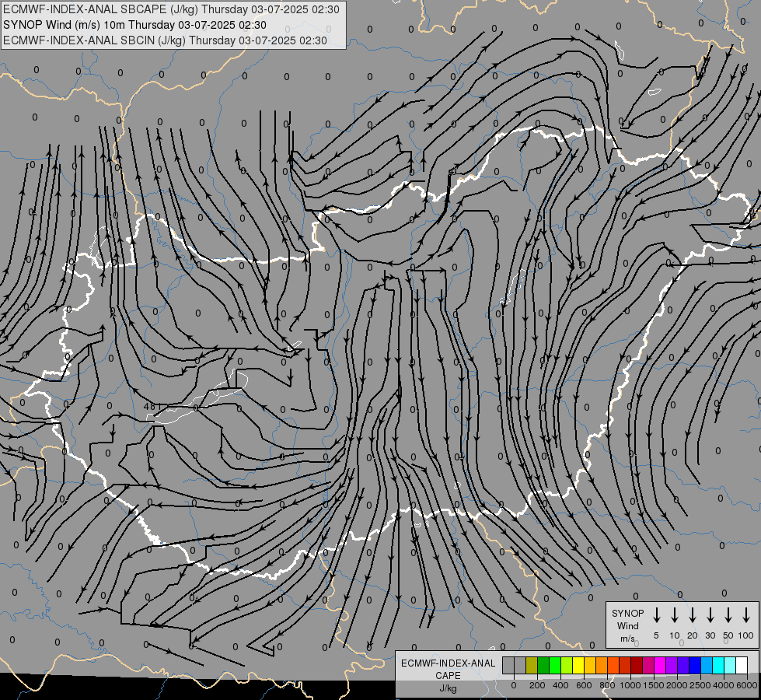Select the cyan swatch right of 4000 tick
This screenshot has width=761, height=700.
coord(730,666)
